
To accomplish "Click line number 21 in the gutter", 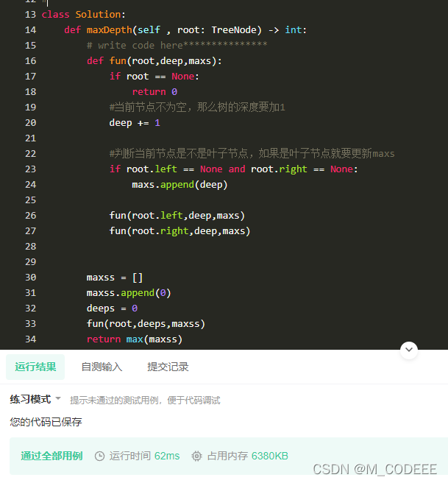I will (x=30, y=138).
